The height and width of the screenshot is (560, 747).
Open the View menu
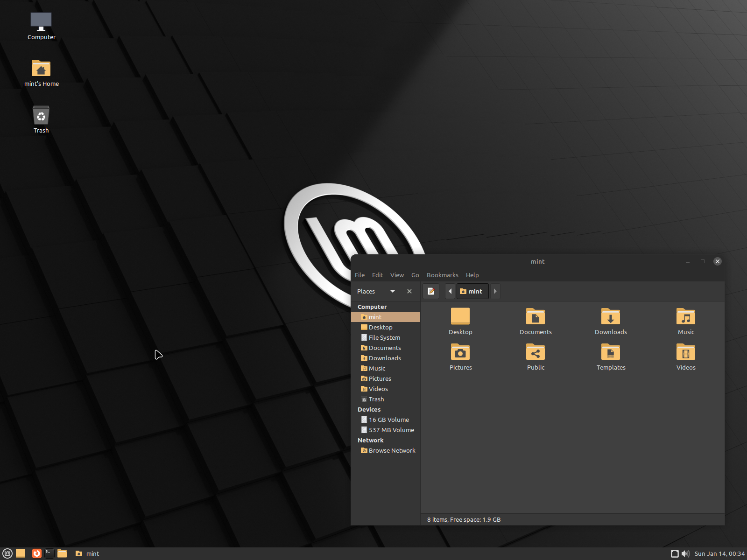pyautogui.click(x=397, y=275)
